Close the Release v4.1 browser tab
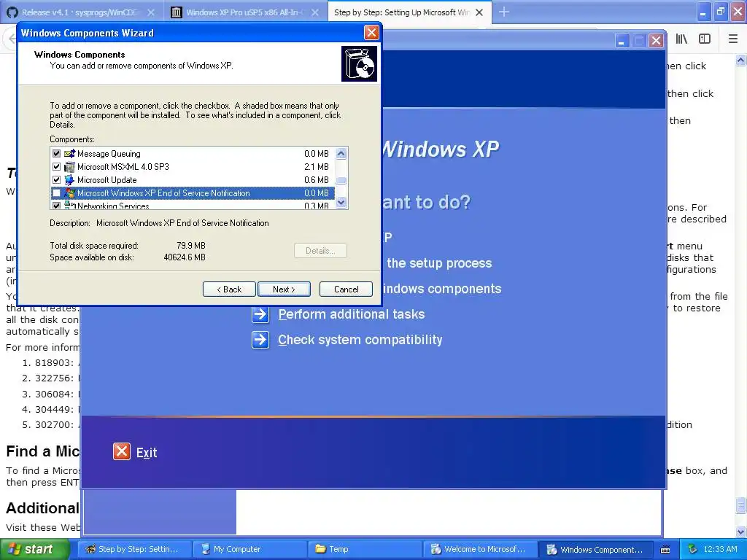This screenshot has width=747, height=560. point(151,12)
